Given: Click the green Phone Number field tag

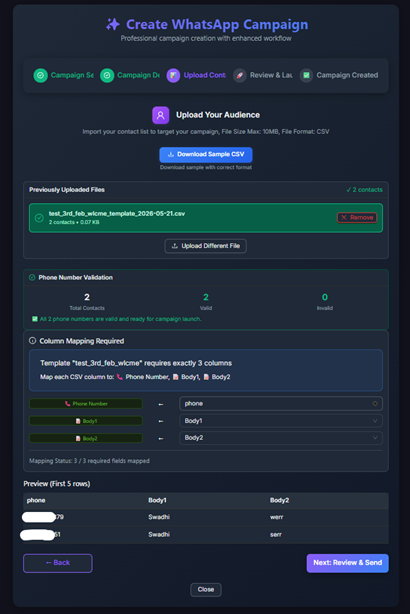Looking at the screenshot, I should pos(86,404).
